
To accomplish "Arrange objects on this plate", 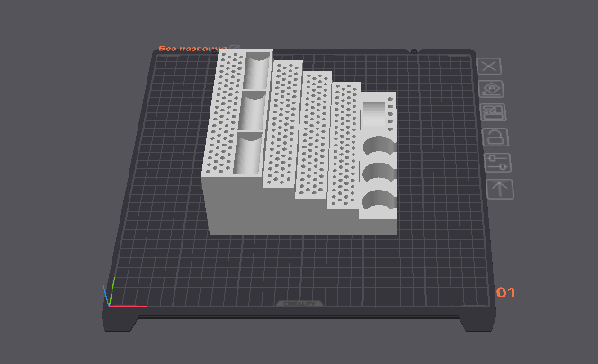I will [x=494, y=113].
